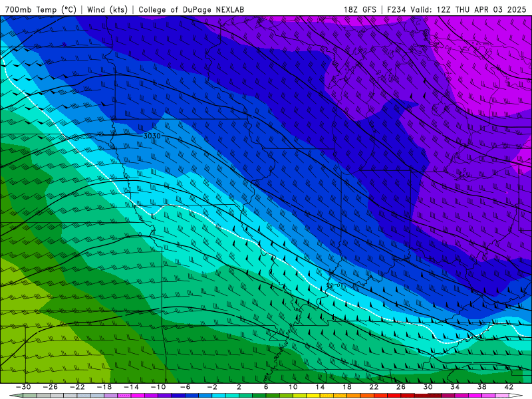Click the '-14' color scale label
532x399 pixels.
point(131,387)
